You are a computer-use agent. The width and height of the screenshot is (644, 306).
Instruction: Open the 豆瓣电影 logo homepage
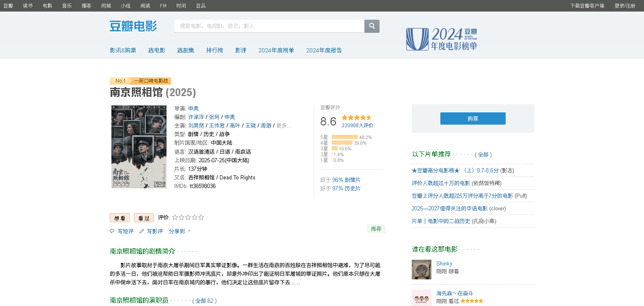(x=133, y=26)
